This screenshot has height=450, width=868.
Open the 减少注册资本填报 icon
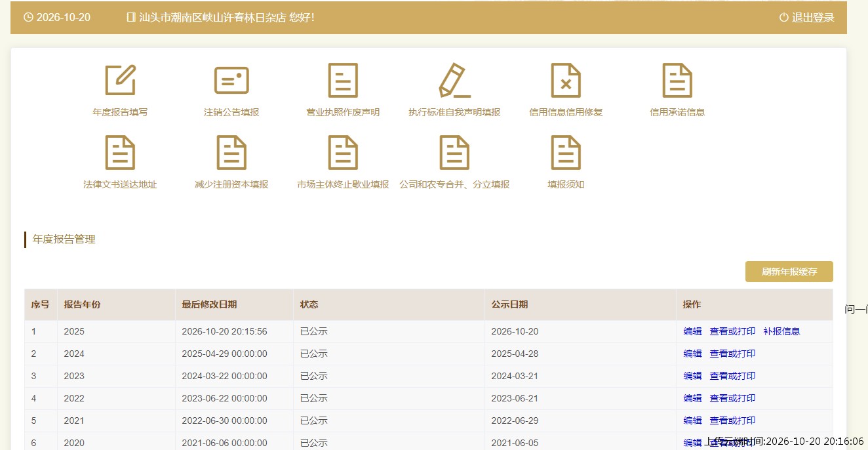coord(231,152)
